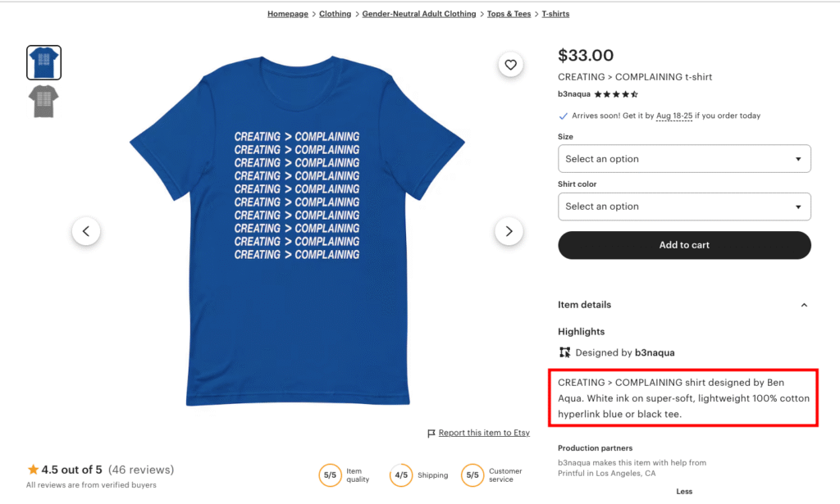
Task: Open the Shirt color dropdown
Action: 684,206
